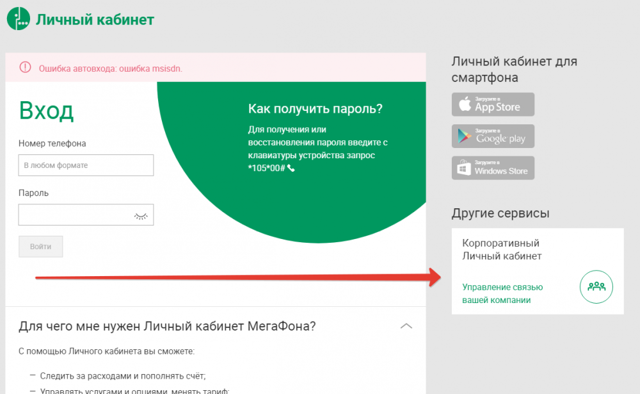
Task: Click the Для чего мне нужен Личный кабинет heading
Action: pos(167,326)
